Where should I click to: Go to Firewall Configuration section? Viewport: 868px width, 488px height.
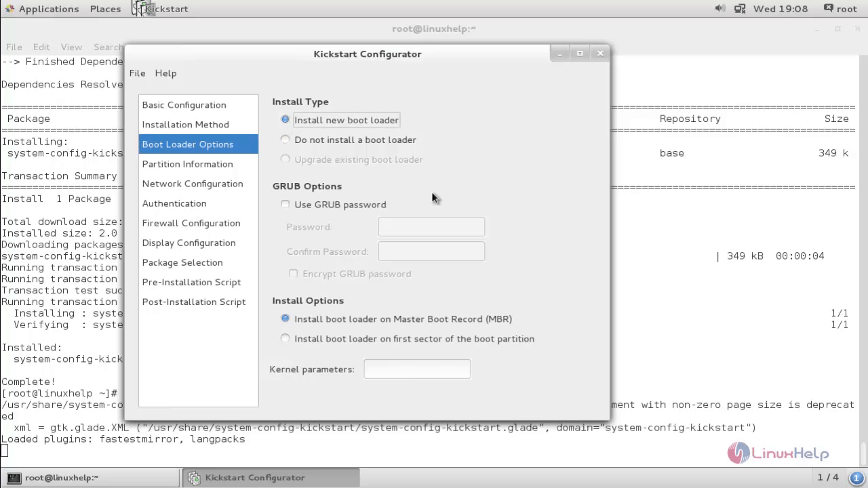tap(198, 223)
